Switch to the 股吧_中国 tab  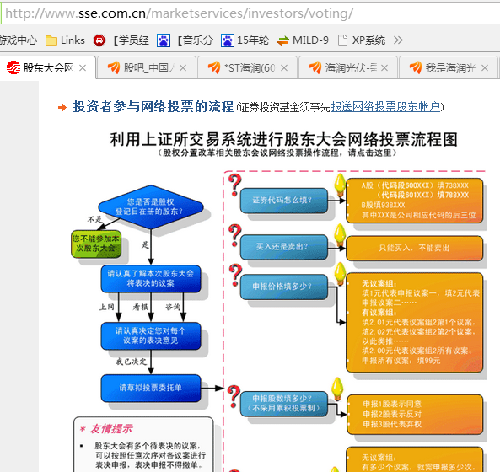coord(147,68)
